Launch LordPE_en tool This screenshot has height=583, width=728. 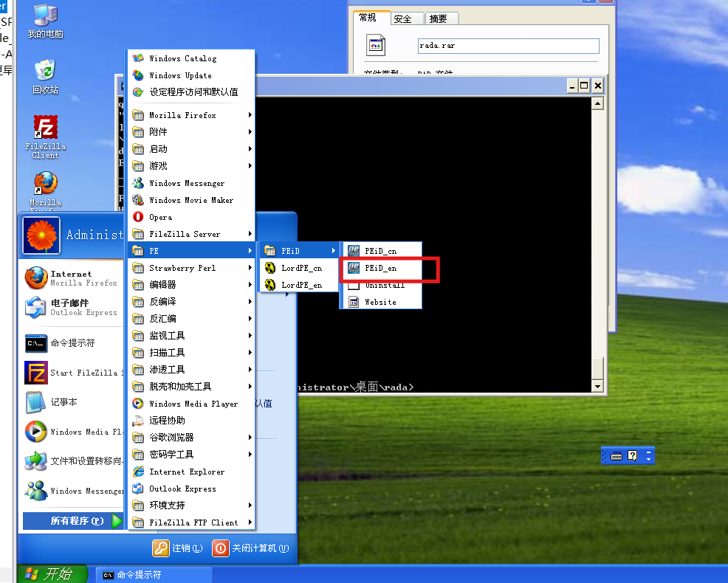coord(298,285)
